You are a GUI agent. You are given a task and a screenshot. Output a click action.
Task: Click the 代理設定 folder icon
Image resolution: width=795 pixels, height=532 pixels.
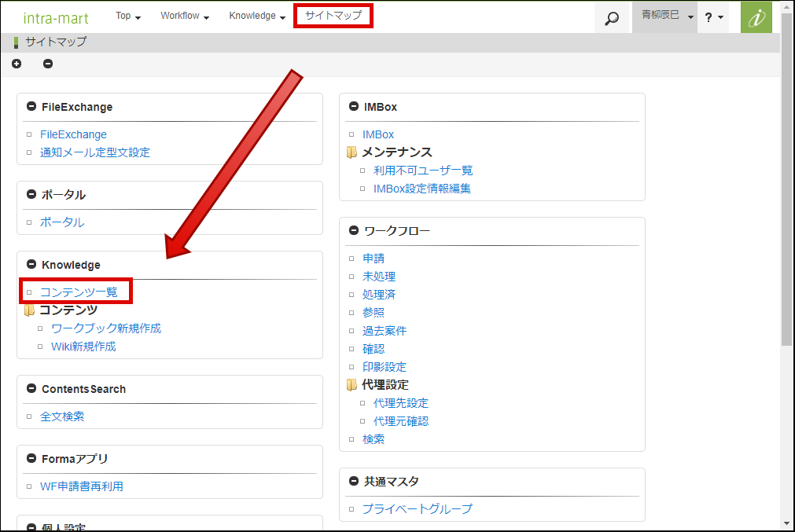(352, 385)
